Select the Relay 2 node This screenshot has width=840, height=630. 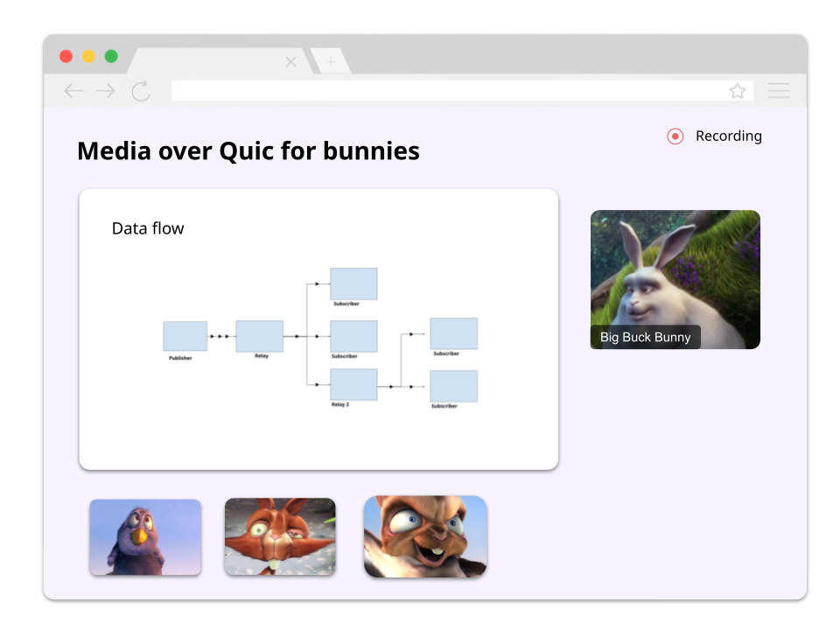(353, 385)
